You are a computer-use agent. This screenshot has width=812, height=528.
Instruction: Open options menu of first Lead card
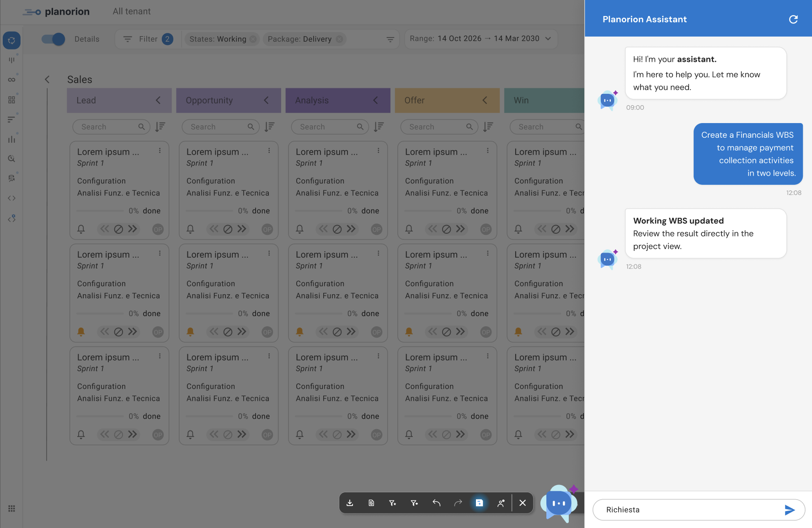(160, 151)
